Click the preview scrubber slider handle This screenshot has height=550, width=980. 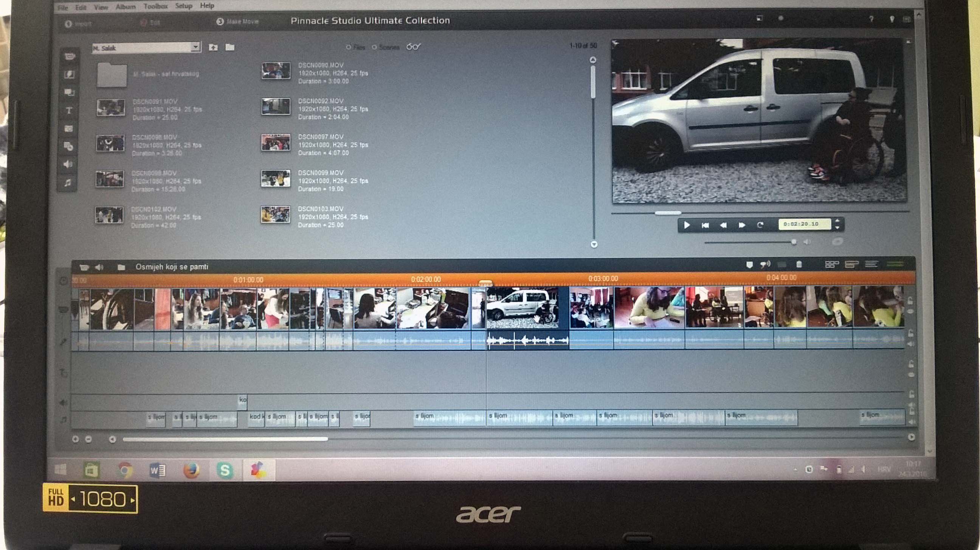point(668,213)
